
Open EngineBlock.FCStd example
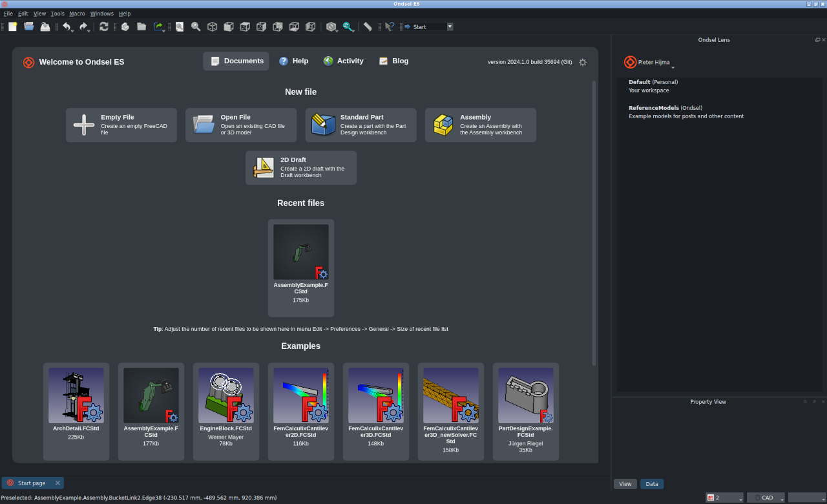[226, 411]
